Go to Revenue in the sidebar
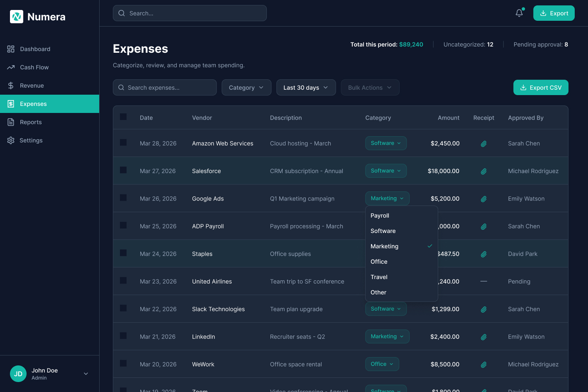The height and width of the screenshot is (392, 588). pos(50,86)
